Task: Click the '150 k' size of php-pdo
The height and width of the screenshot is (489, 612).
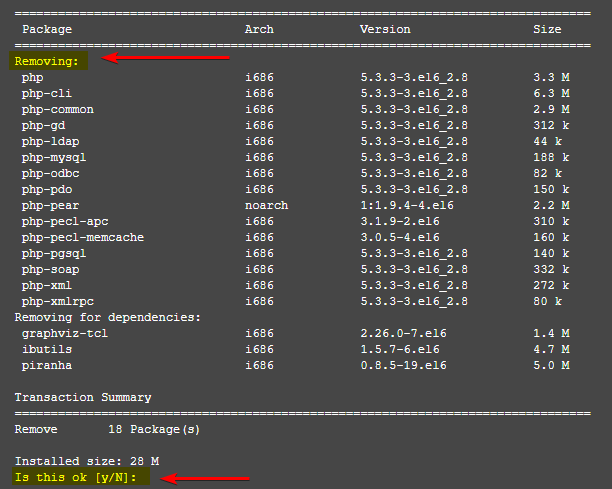Action: click(x=551, y=189)
